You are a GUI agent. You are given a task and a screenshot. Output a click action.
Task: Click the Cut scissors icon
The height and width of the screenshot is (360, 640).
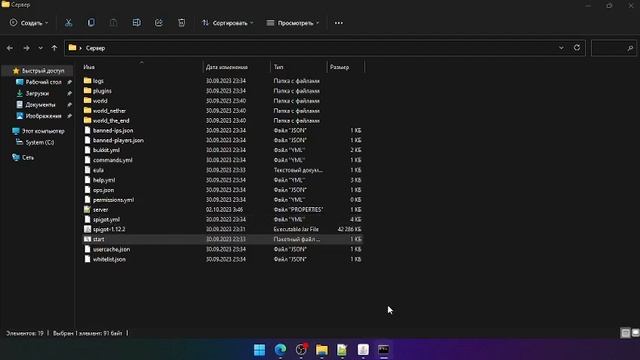69,23
